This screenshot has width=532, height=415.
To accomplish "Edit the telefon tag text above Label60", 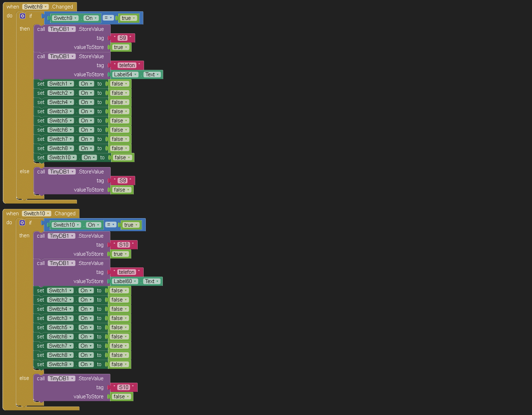I will [x=127, y=272].
